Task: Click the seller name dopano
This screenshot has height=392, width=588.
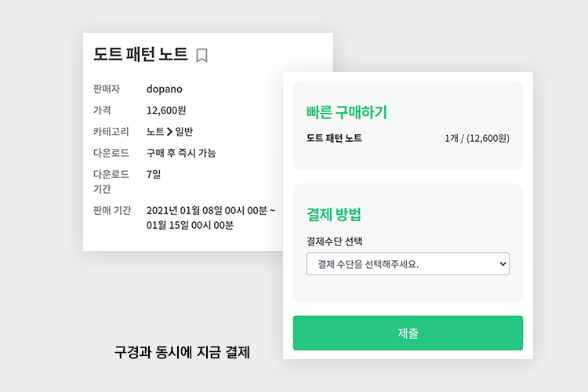Action: click(x=165, y=89)
